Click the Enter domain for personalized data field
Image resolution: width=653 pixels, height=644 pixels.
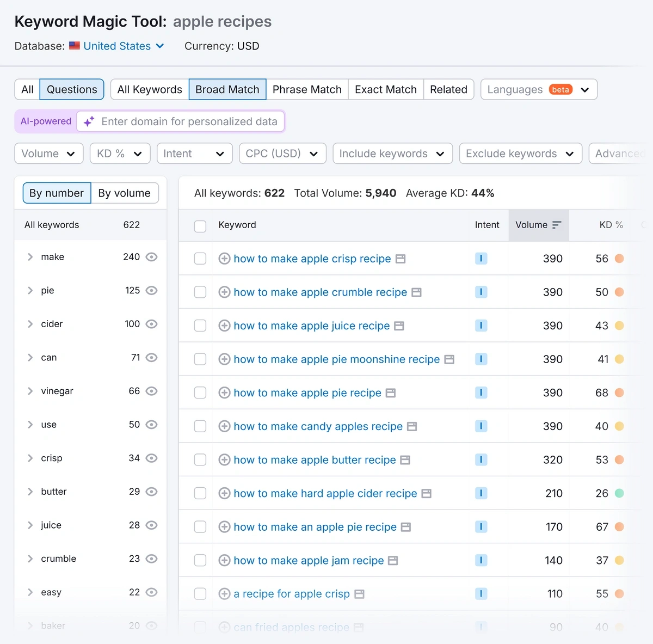click(x=181, y=121)
